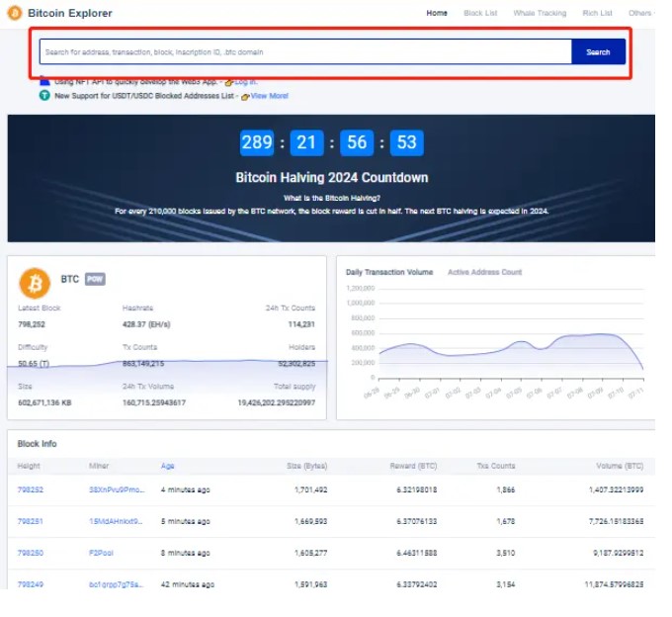Viewport: 672px width, 617px height.
Task: Open miner address 15MdAHnkxt9...
Action: coord(116,521)
